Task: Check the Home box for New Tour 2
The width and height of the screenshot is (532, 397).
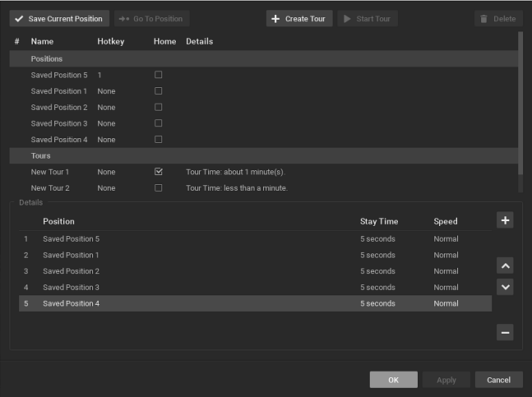Action: [159, 188]
